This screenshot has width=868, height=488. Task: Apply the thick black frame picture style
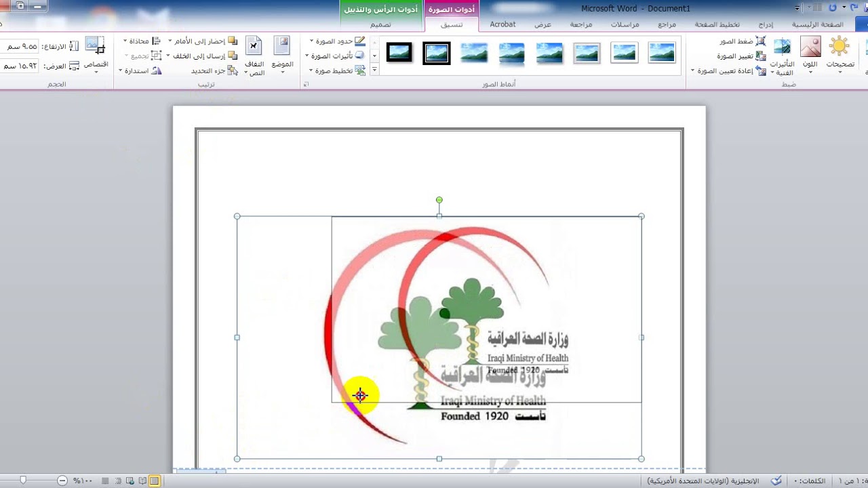(x=399, y=52)
